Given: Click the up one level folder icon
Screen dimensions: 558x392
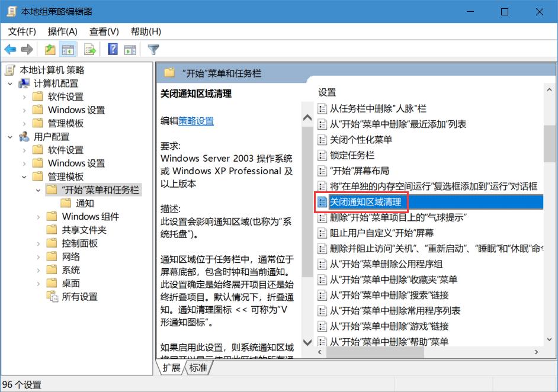Looking at the screenshot, I should [x=50, y=49].
